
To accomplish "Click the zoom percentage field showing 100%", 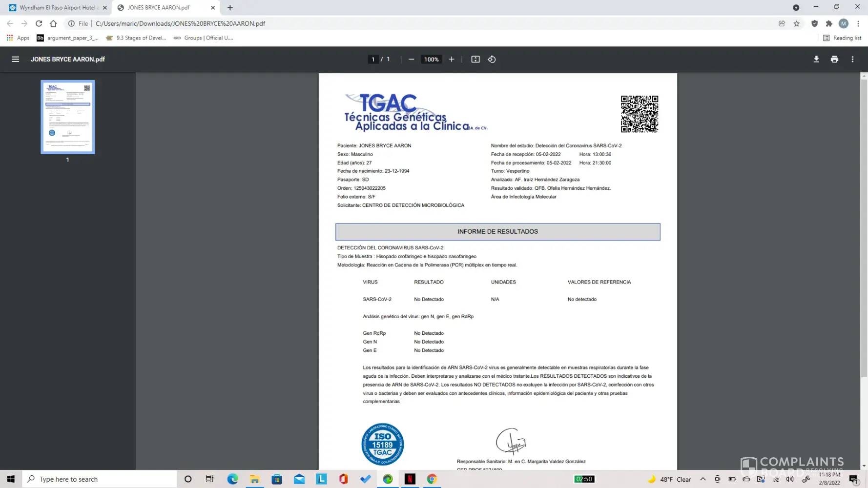I will [x=431, y=59].
